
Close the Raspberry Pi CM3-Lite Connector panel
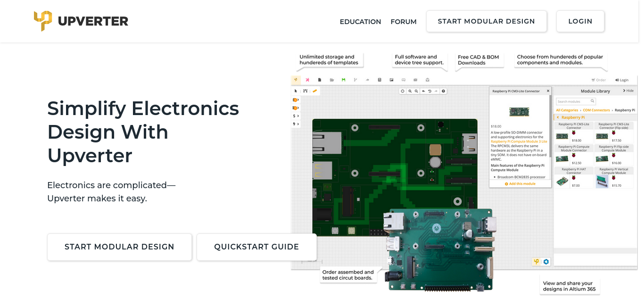point(548,91)
